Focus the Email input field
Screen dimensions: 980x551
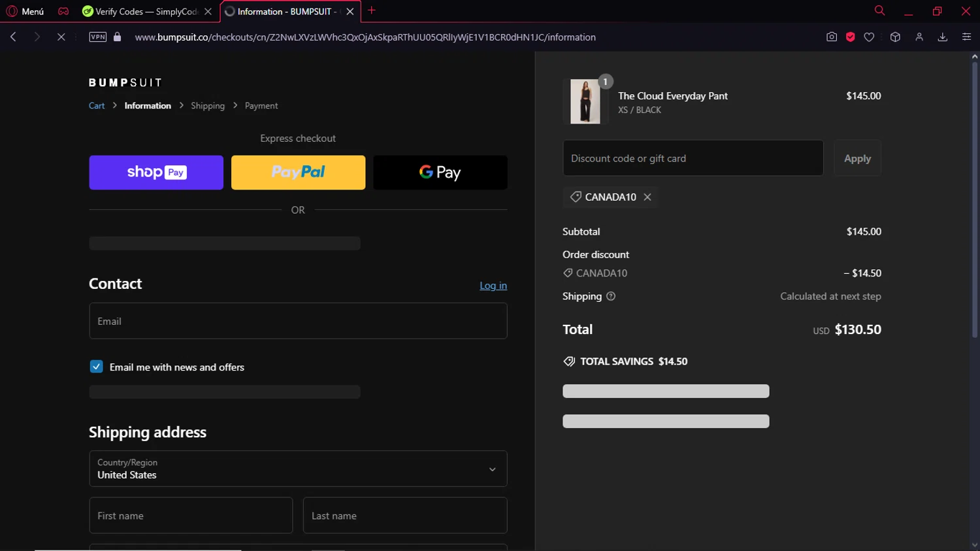click(298, 321)
